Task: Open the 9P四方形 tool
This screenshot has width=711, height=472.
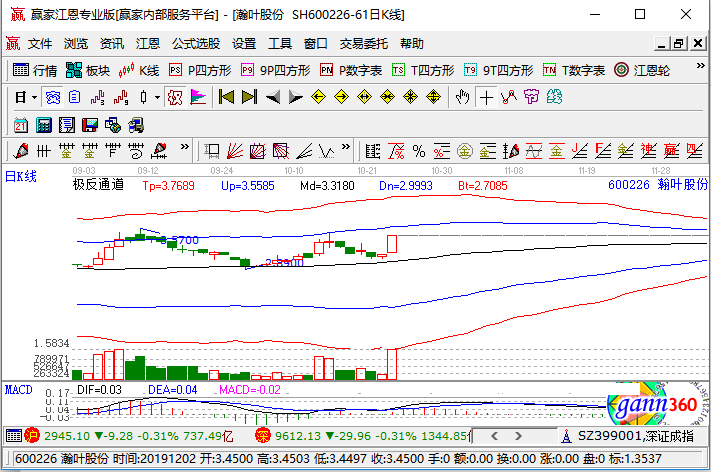Action: (x=276, y=70)
